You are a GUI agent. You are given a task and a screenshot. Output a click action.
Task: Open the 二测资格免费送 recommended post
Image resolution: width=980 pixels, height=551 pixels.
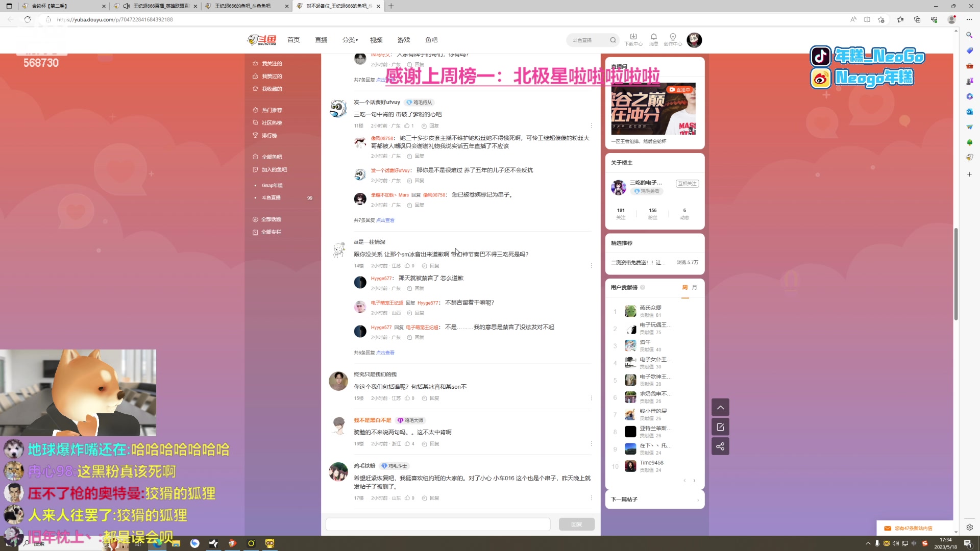tap(639, 263)
